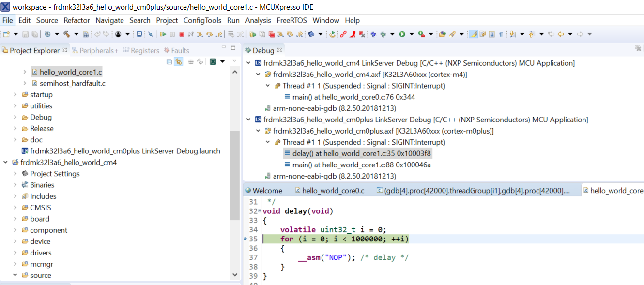Collapse the cm4 LinkServer Debug launch node
The width and height of the screenshot is (644, 285).
(249, 63)
